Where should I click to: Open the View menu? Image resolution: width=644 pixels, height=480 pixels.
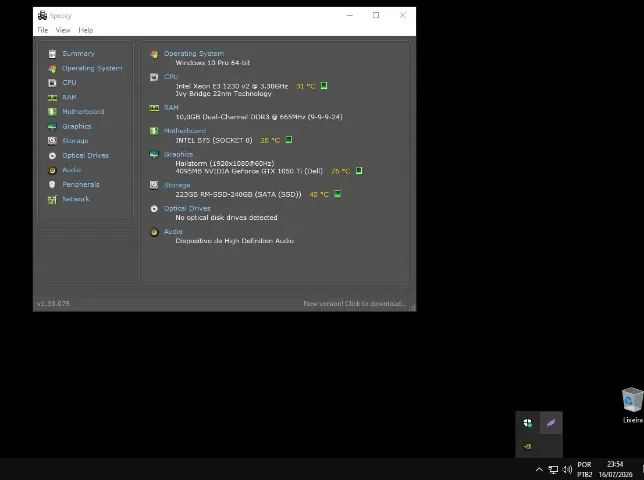point(63,30)
